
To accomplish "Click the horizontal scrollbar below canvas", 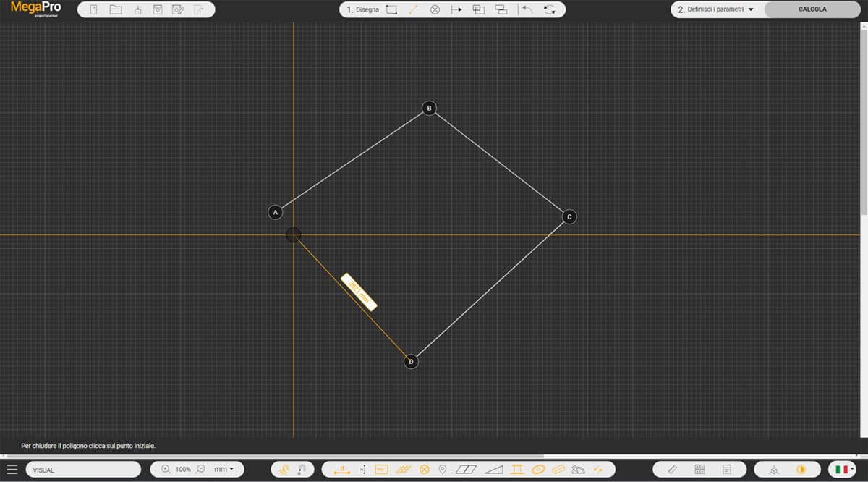I will pos(289,456).
